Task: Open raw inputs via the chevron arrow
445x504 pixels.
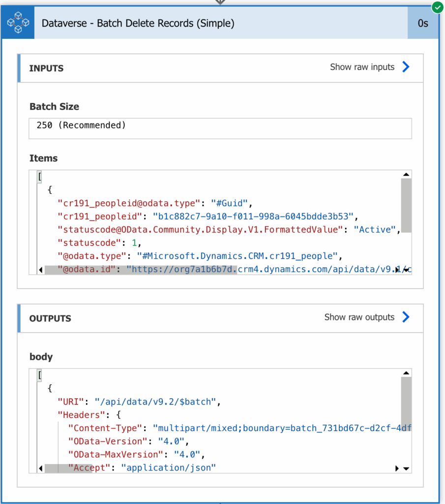Action: 406,67
